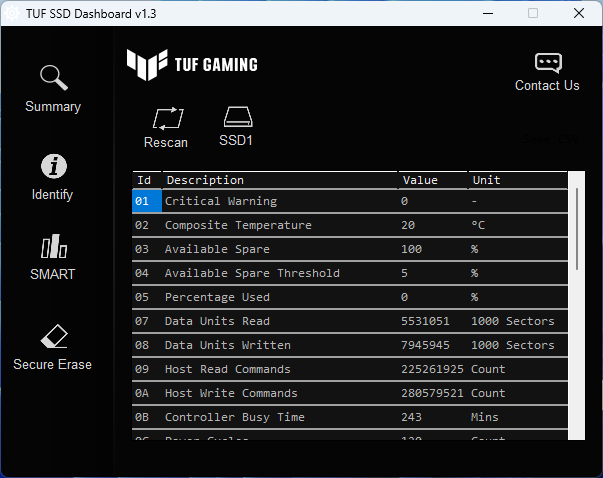Click the SMART label in sidebar
Viewport: 603px width, 478px height.
coord(53,274)
